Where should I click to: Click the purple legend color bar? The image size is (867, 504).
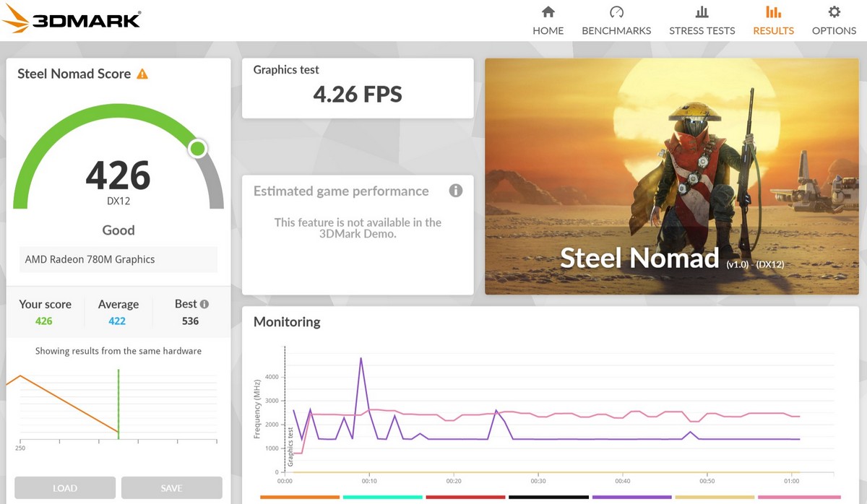[631, 497]
